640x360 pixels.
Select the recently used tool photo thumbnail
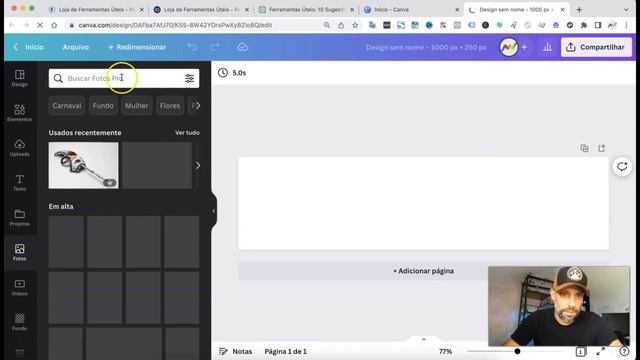pos(84,165)
